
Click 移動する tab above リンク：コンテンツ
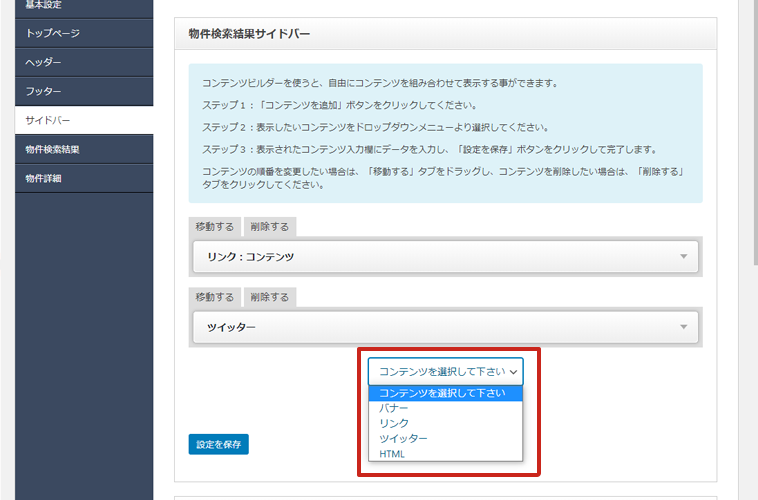point(215,227)
